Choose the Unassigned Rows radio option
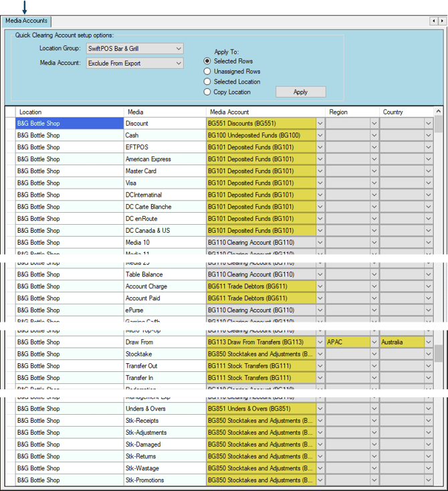448x491 pixels. 207,72
